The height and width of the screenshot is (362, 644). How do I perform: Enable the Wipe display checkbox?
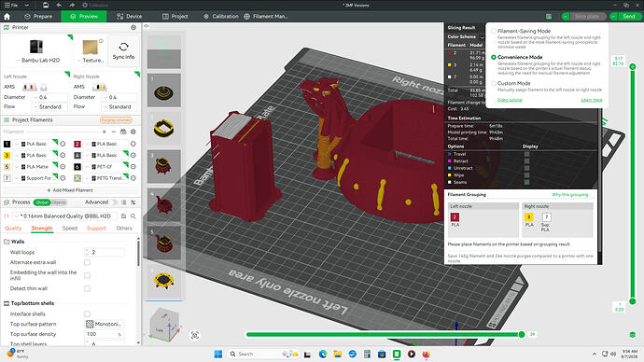[527, 175]
